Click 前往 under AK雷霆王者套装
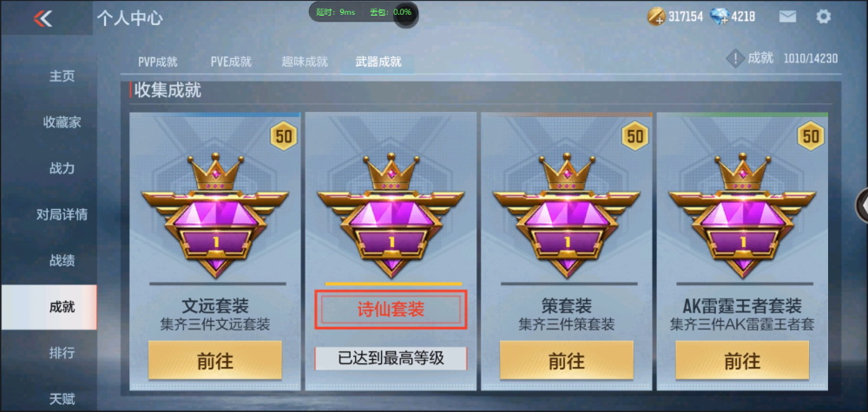 coord(742,361)
